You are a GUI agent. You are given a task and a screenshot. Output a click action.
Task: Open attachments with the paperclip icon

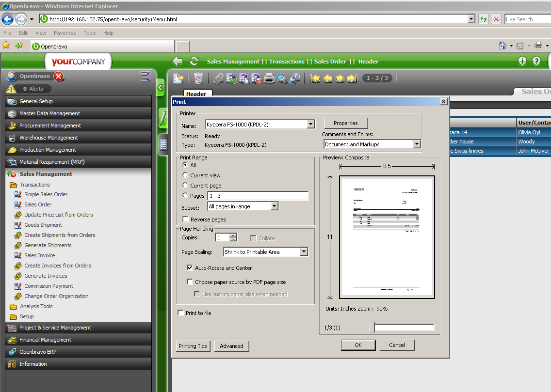pos(218,78)
